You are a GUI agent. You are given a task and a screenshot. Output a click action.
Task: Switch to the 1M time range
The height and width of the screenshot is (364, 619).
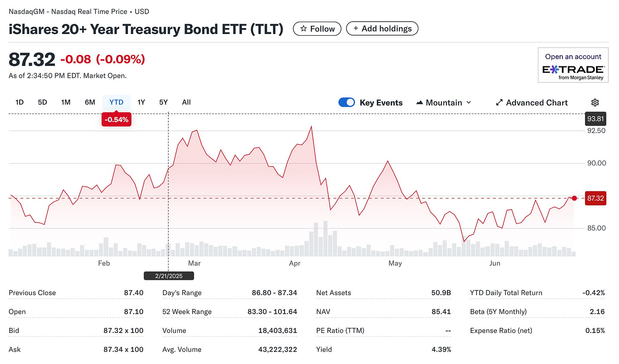[66, 102]
